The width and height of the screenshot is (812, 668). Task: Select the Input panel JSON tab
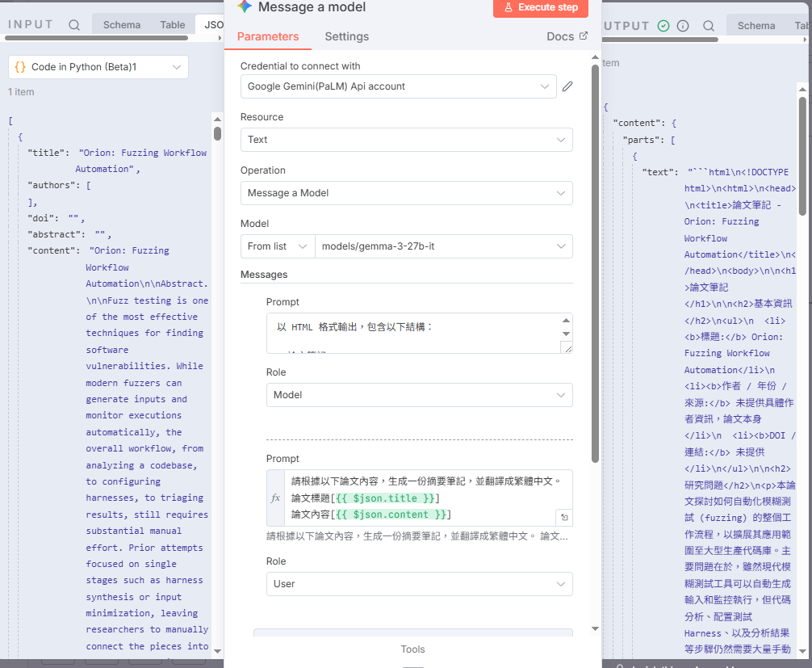point(211,25)
